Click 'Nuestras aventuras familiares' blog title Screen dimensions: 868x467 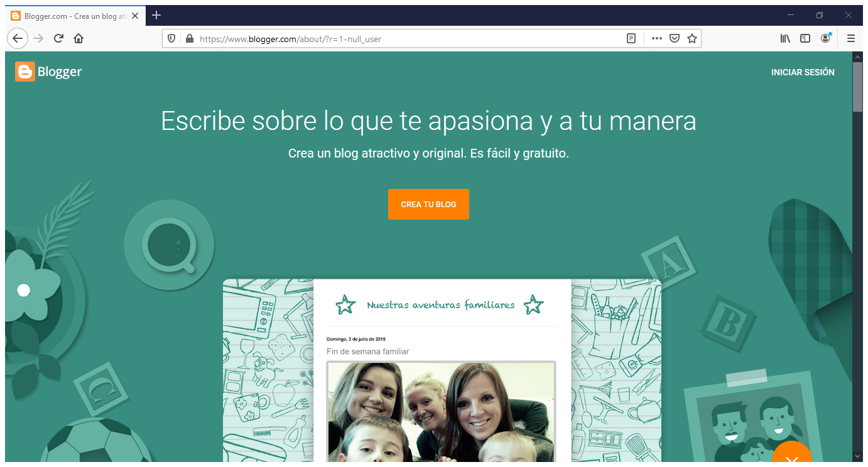pos(440,305)
